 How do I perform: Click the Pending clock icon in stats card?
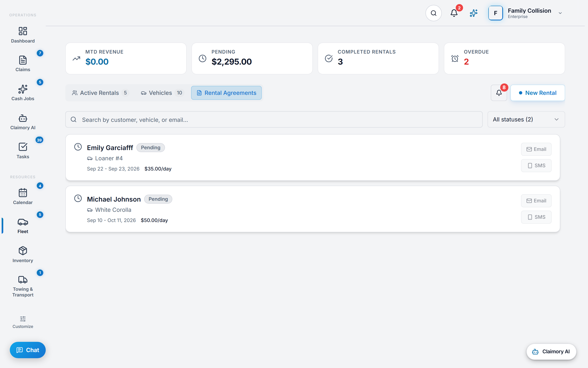tap(202, 58)
